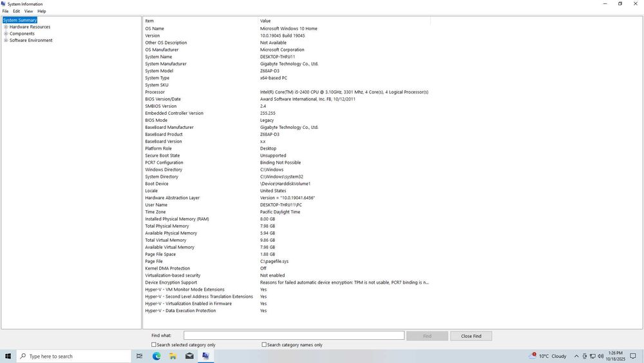Viewport: 644px width, 363px height.
Task: Click the Find what input field
Action: (x=294, y=335)
